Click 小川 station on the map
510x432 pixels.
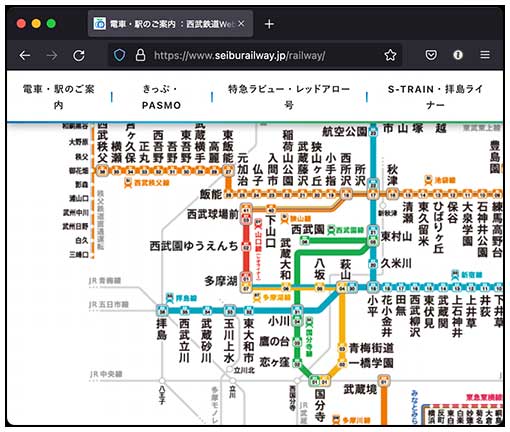[x=279, y=321]
